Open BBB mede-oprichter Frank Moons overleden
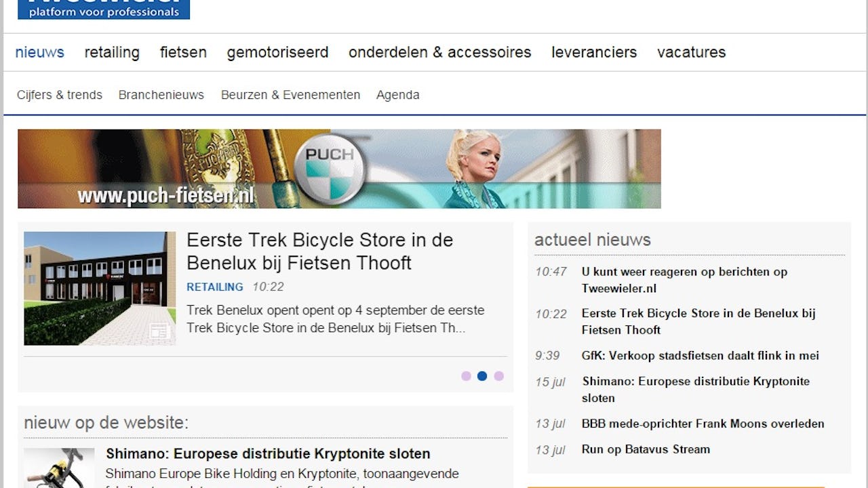Screen dimensions: 868x488 point(703,424)
